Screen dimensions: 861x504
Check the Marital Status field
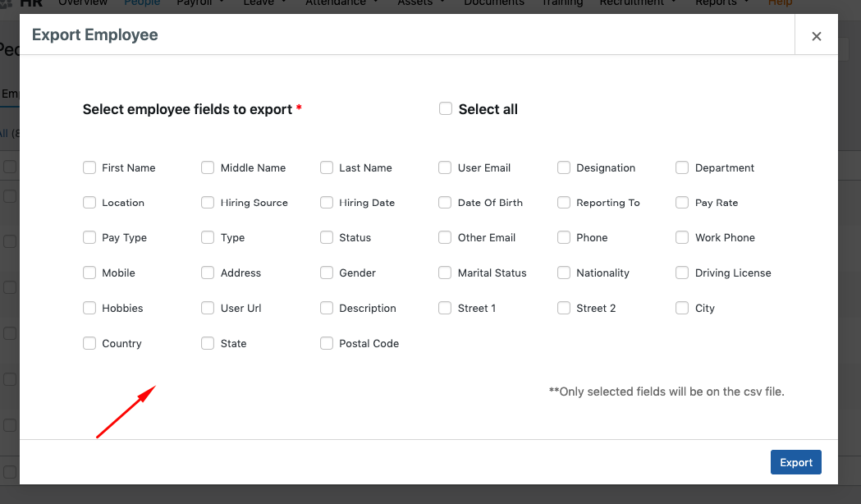(445, 273)
